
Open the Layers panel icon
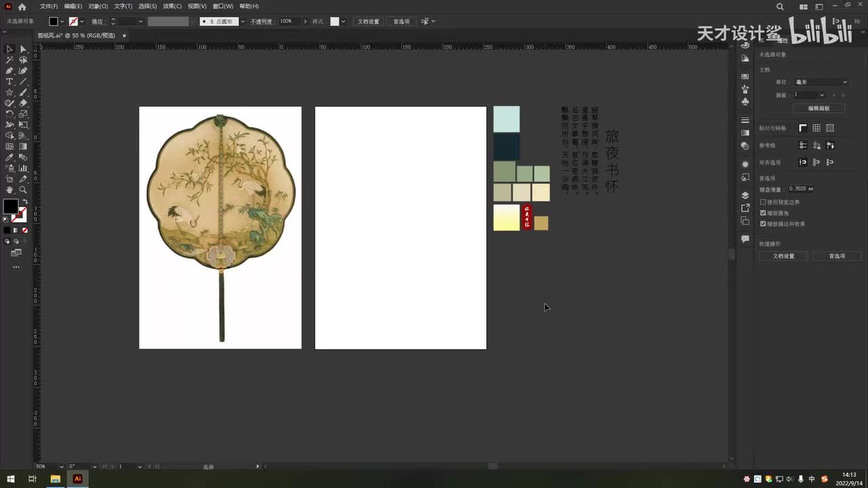point(745,195)
